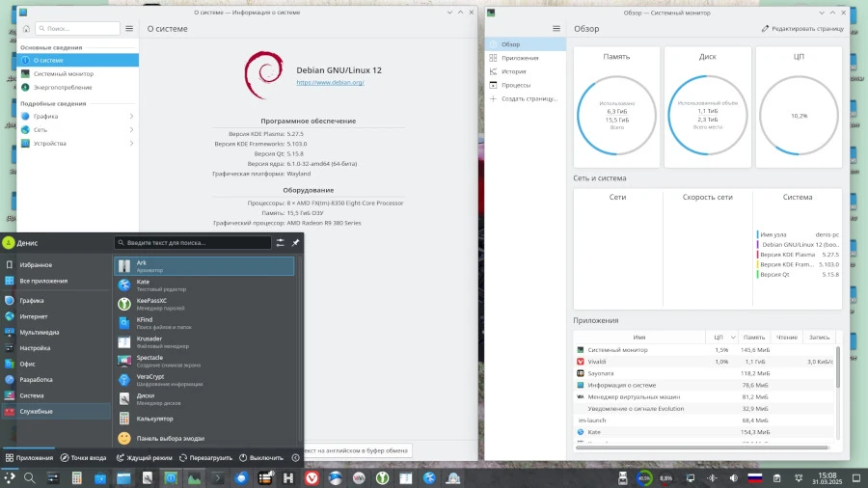Open Разработка category in launcher
The image size is (868, 488).
point(55,380)
